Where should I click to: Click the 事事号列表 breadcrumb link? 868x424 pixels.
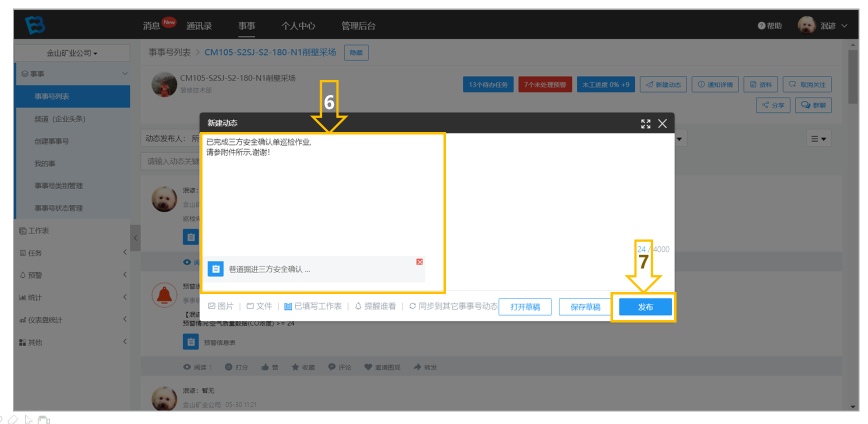tap(169, 52)
